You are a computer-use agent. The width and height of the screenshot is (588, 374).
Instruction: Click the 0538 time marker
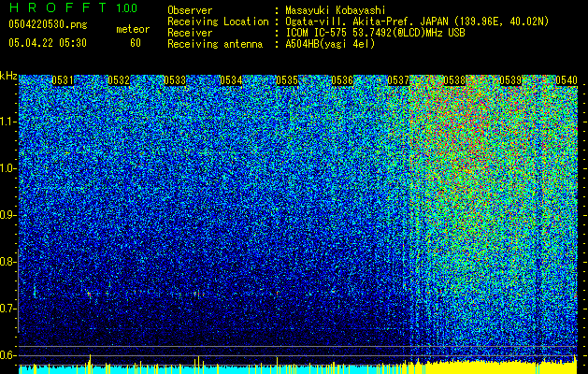click(x=454, y=80)
